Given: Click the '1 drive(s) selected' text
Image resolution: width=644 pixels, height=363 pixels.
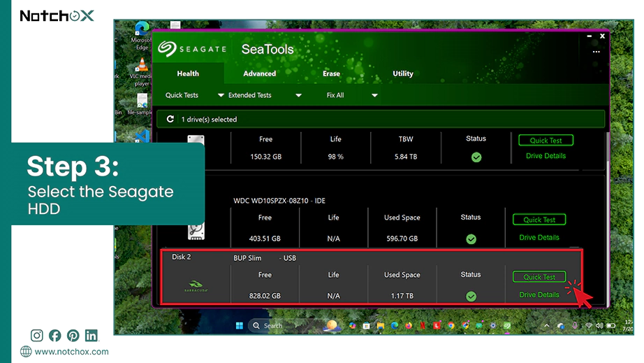Looking at the screenshot, I should (209, 119).
